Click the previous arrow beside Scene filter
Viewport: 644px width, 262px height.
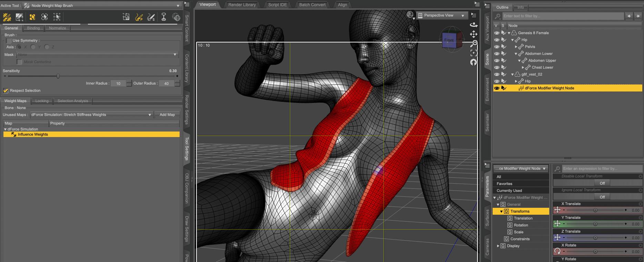pos(629,16)
